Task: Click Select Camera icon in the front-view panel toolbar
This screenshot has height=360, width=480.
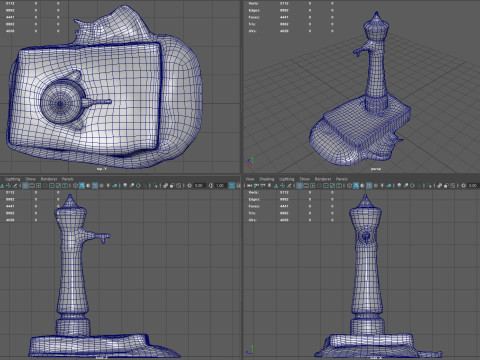Action: (x=249, y=185)
